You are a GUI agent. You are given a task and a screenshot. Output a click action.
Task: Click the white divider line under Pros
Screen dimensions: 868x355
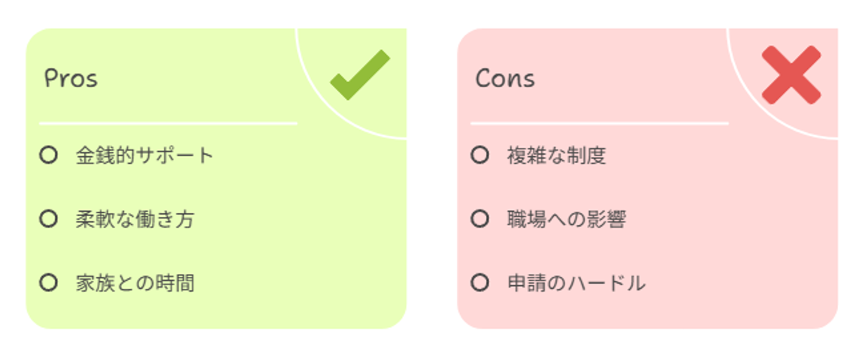[168, 123]
